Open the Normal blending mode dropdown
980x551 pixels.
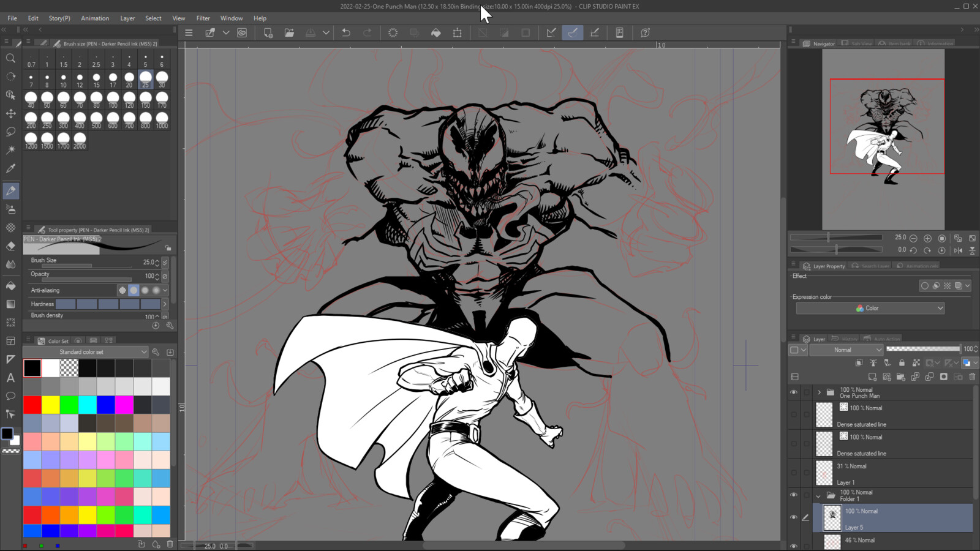coord(846,350)
